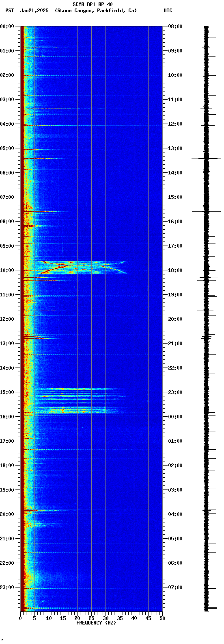This screenshot has height=644, width=224.
Task: Click the largest seismogram spike near 13:30 UTC
Action: tap(206, 158)
